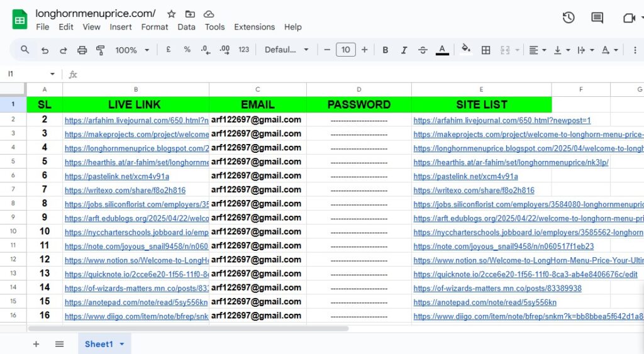This screenshot has width=644, height=354.
Task: Increase font size plus button
Action: point(364,50)
